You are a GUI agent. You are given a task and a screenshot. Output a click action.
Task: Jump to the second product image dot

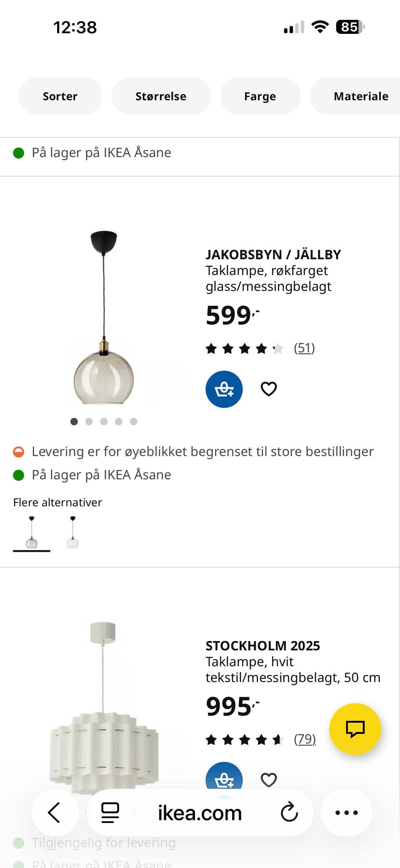pyautogui.click(x=89, y=422)
